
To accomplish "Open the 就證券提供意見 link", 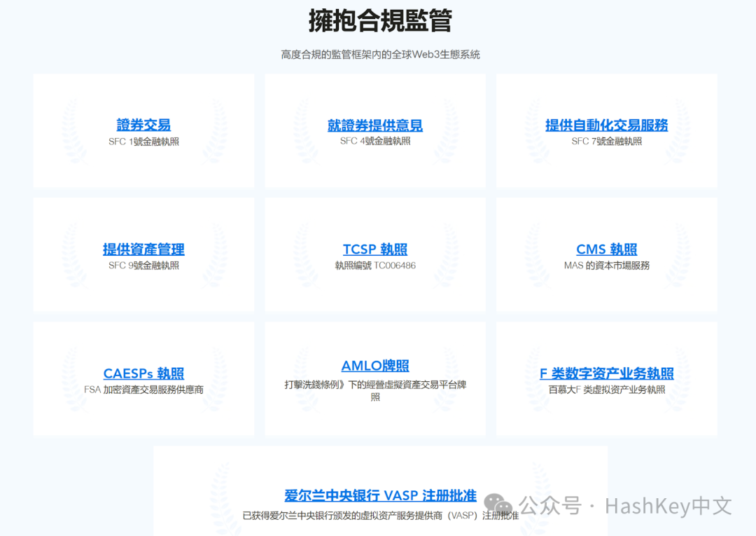I will tap(375, 125).
